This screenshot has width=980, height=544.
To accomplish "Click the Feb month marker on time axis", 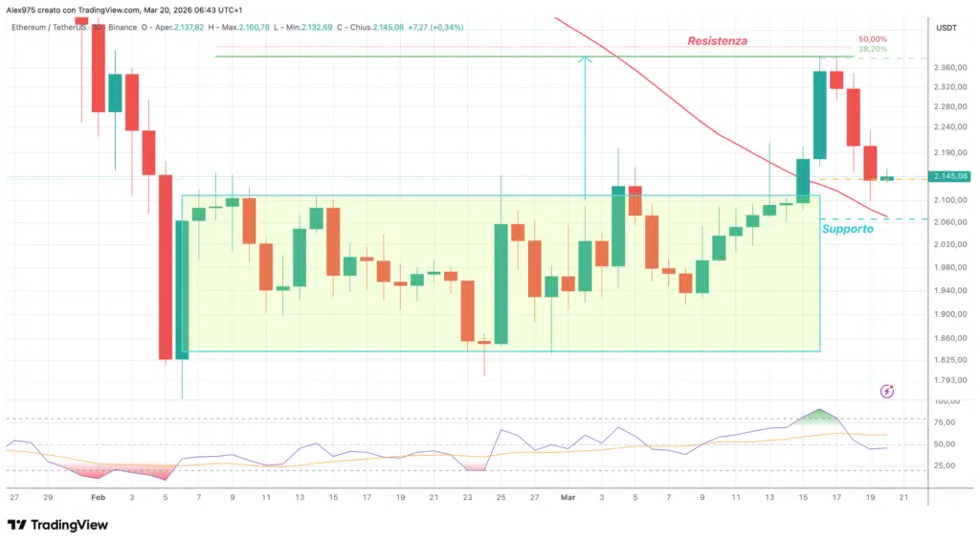I will (97, 498).
